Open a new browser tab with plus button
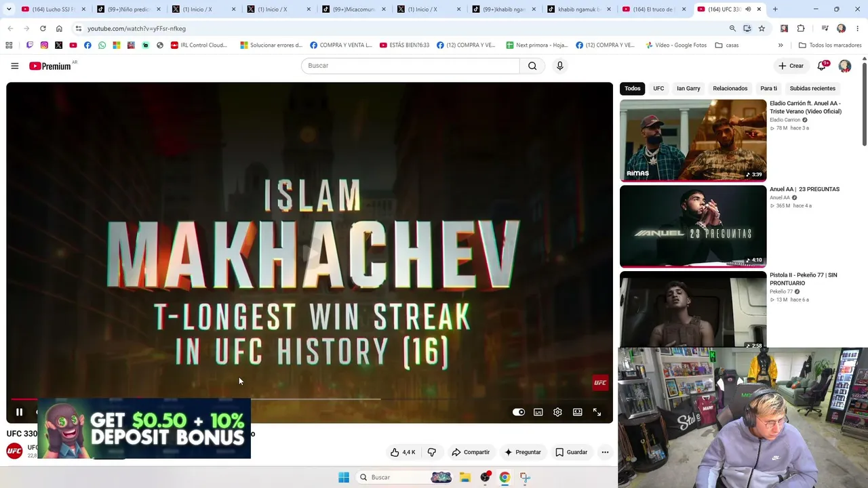 (x=775, y=9)
